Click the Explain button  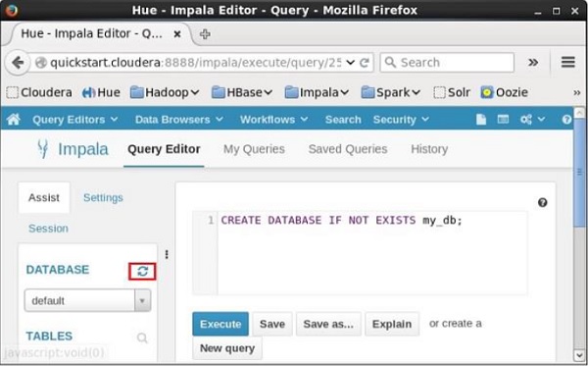[392, 324]
